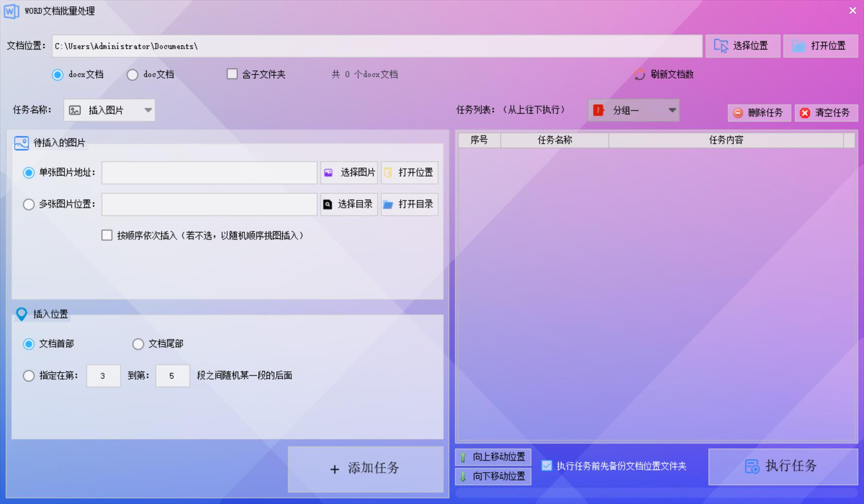
Task: Expand the 分组一 group dropdown arrow
Action: tap(672, 110)
